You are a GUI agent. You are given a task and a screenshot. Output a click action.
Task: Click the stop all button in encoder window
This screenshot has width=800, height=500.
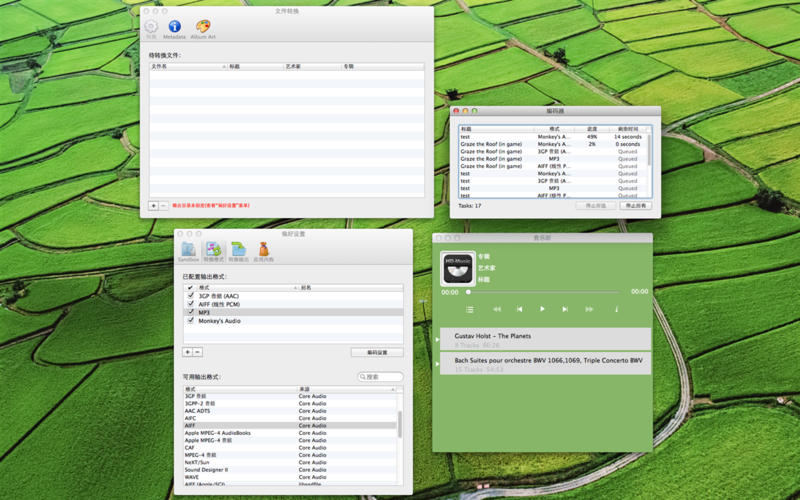click(x=635, y=205)
